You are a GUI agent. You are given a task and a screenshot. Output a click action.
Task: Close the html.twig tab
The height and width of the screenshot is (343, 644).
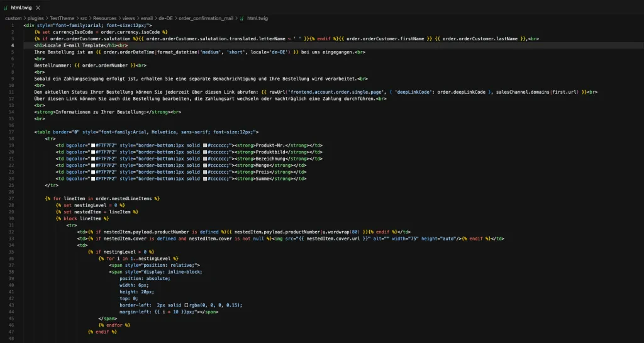(38, 8)
